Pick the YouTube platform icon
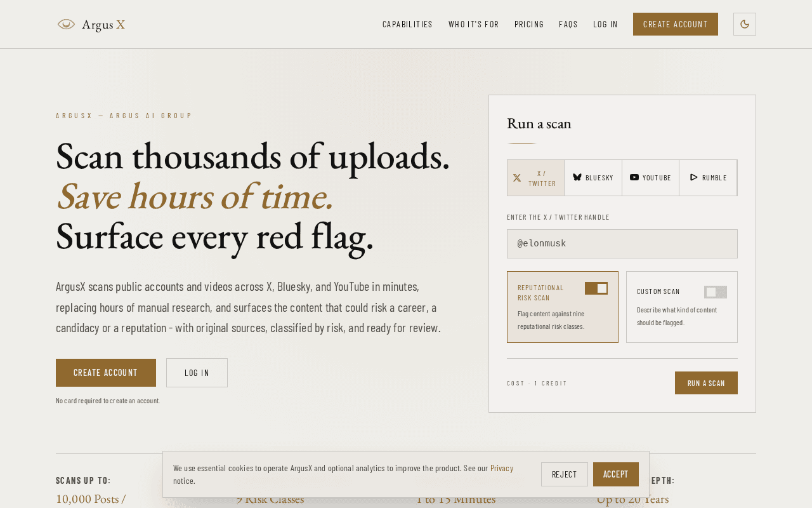812x508 pixels. coord(634,177)
